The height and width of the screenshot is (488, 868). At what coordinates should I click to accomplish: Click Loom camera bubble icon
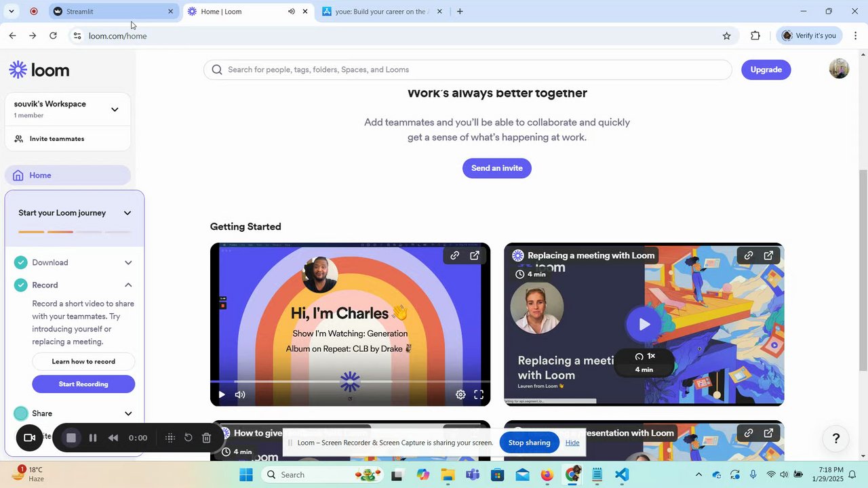[29, 438]
